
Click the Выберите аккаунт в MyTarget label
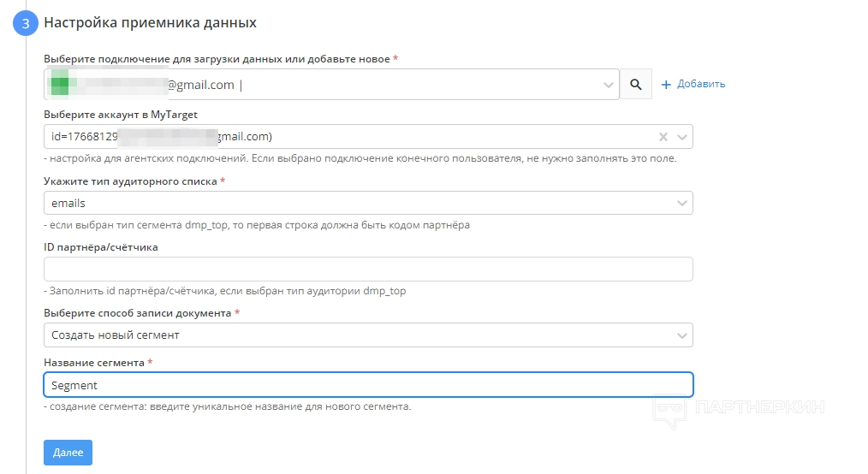[121, 114]
